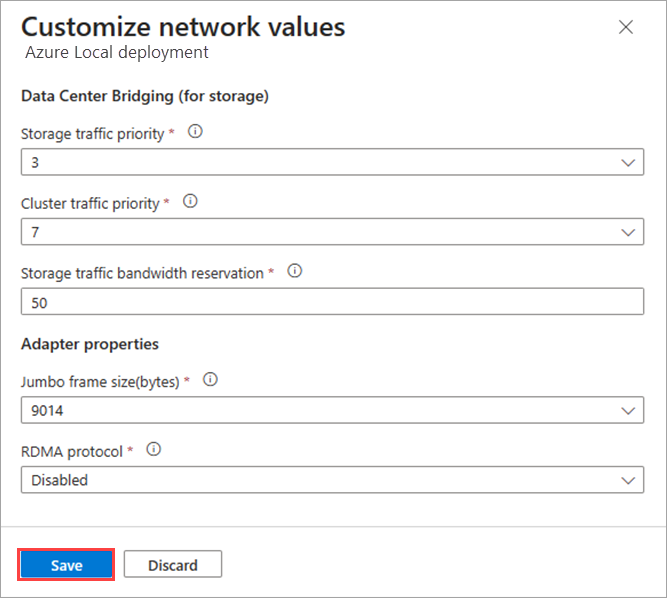Click the Data Center Bridging section heading

click(x=145, y=96)
